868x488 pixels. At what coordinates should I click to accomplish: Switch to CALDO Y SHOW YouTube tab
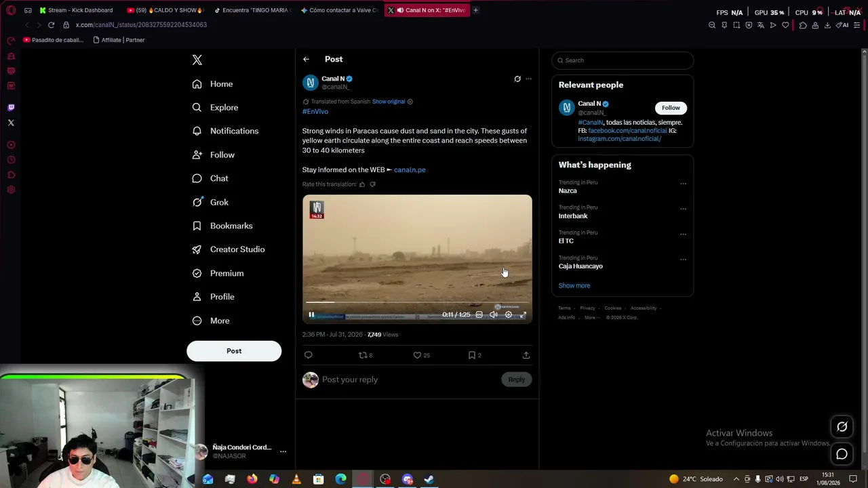coord(165,10)
